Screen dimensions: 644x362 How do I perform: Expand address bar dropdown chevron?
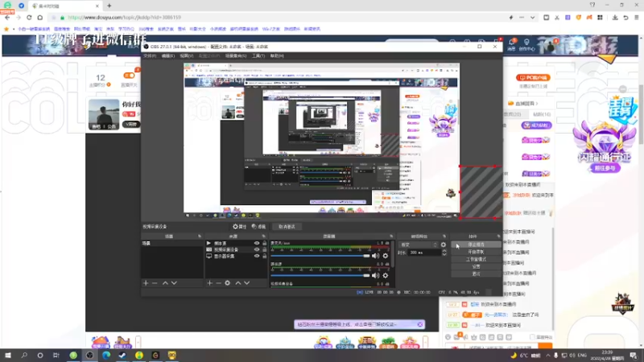(x=532, y=18)
